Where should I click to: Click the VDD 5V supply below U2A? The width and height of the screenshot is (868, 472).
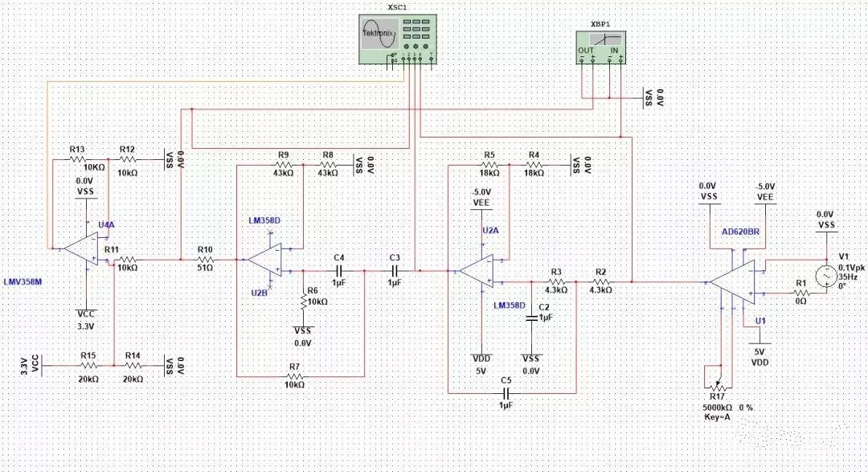481,364
